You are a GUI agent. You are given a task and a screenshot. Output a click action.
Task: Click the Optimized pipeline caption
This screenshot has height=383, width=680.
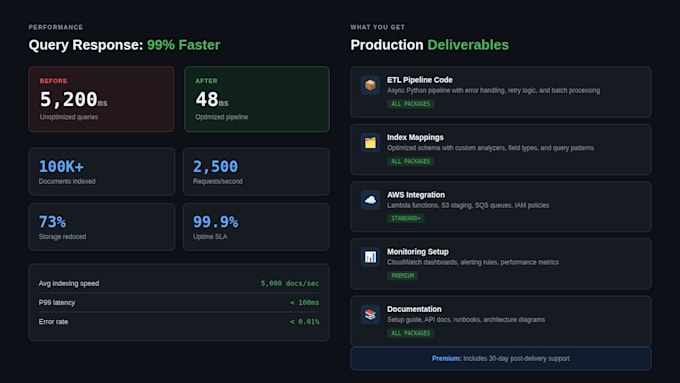pos(221,117)
